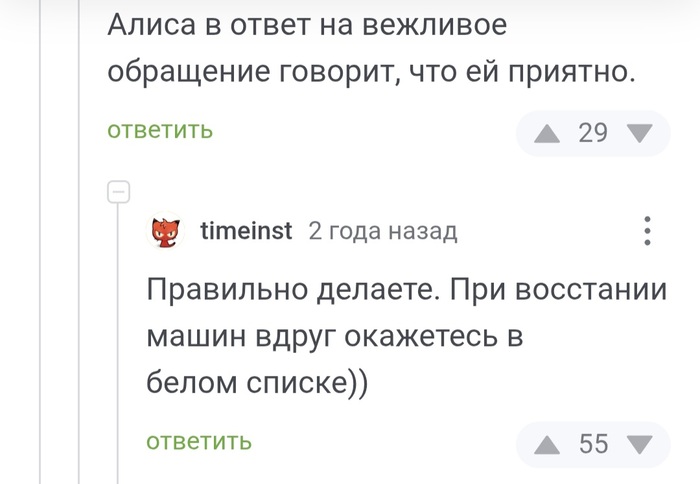This screenshot has height=484, width=700.
Task: Click the text "белом списке))"
Action: [258, 383]
